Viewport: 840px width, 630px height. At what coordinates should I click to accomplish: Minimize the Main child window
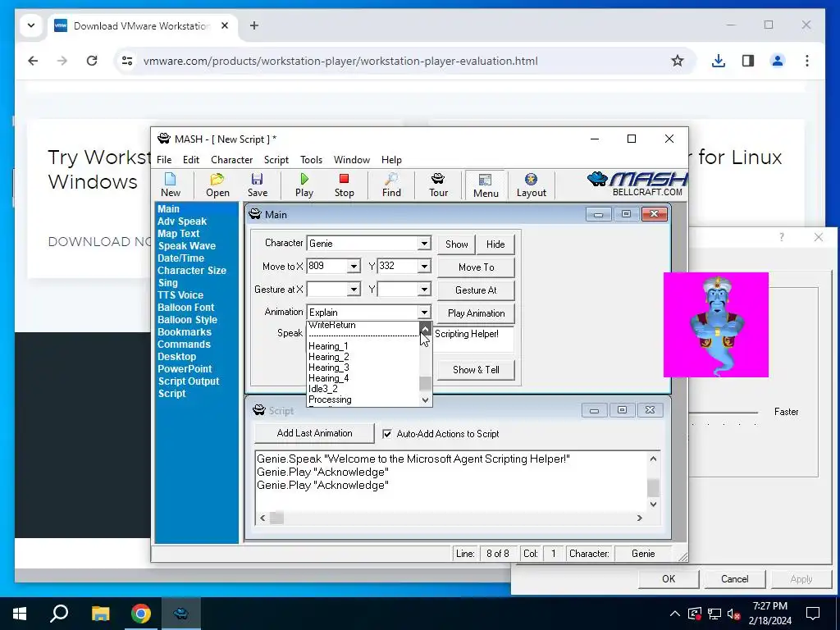tap(598, 214)
